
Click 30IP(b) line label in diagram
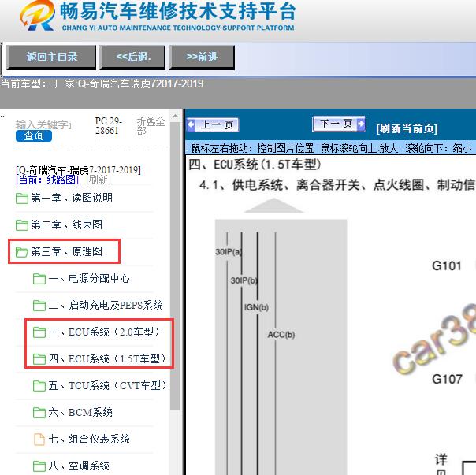244,280
